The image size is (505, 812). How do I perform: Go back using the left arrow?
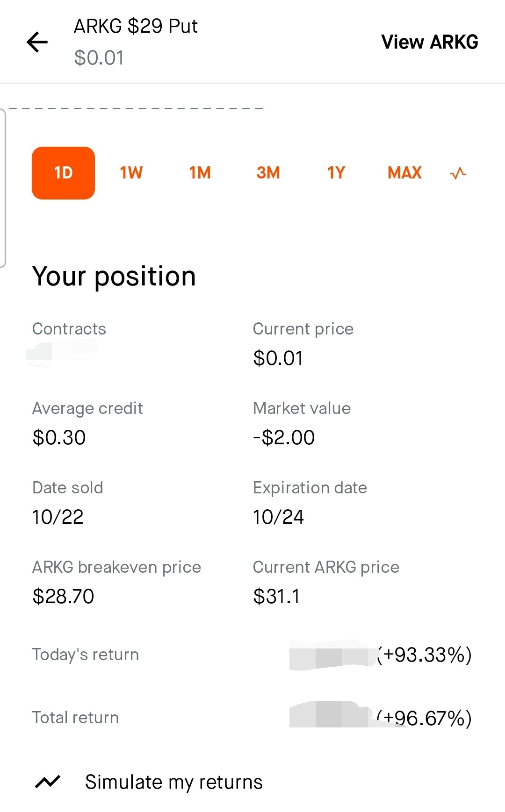click(x=37, y=43)
